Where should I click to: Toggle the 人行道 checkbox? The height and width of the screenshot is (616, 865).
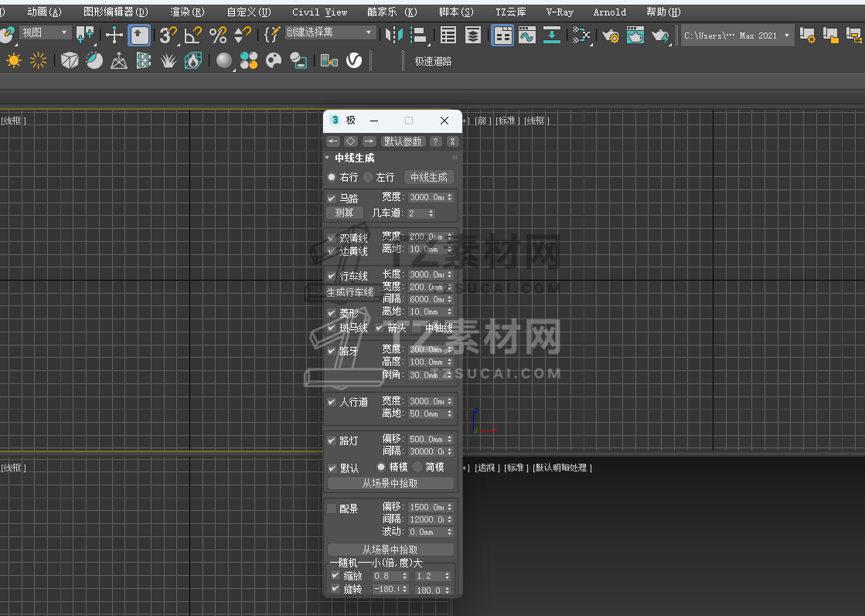pyautogui.click(x=332, y=402)
